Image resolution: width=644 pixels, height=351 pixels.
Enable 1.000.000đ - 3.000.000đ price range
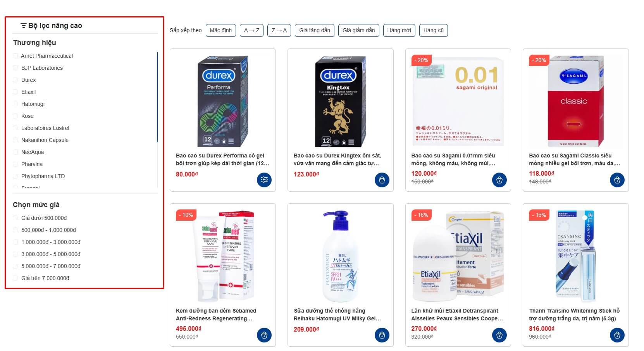pyautogui.click(x=15, y=242)
